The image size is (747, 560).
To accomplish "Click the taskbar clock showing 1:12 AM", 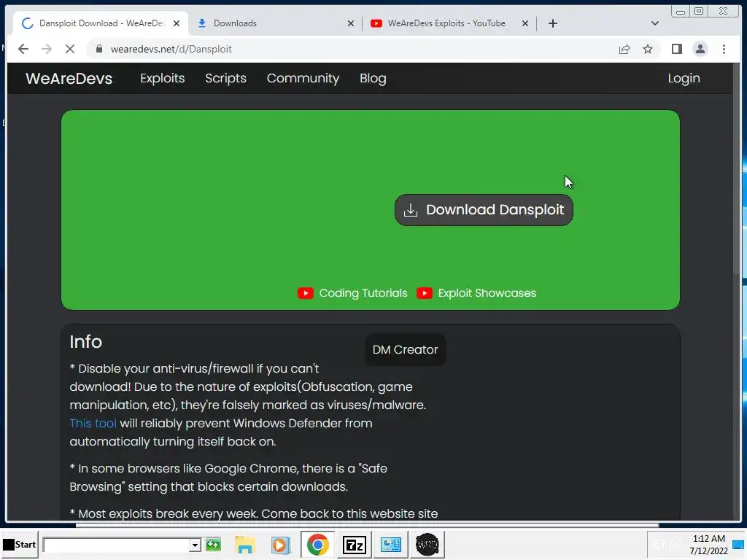I will 708,545.
